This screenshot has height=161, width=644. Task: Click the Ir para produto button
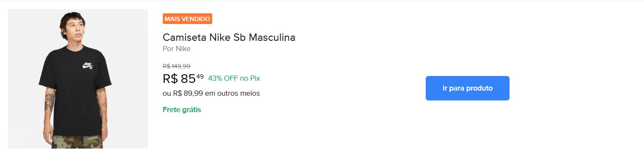[467, 88]
